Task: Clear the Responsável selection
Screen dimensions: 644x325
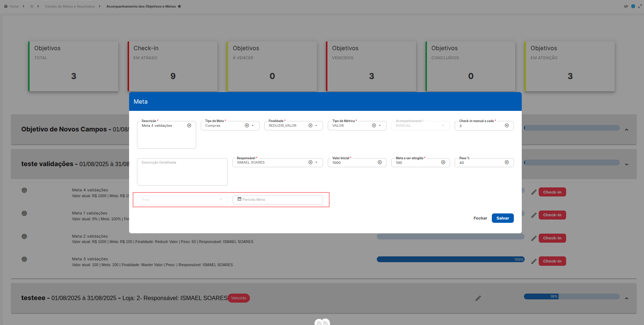Action: (x=310, y=162)
